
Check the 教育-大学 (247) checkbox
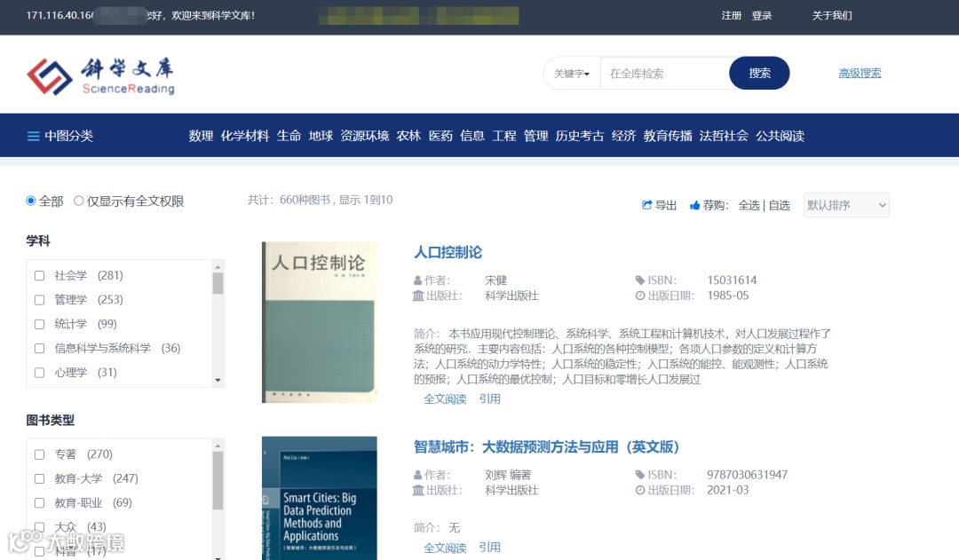tap(40, 478)
